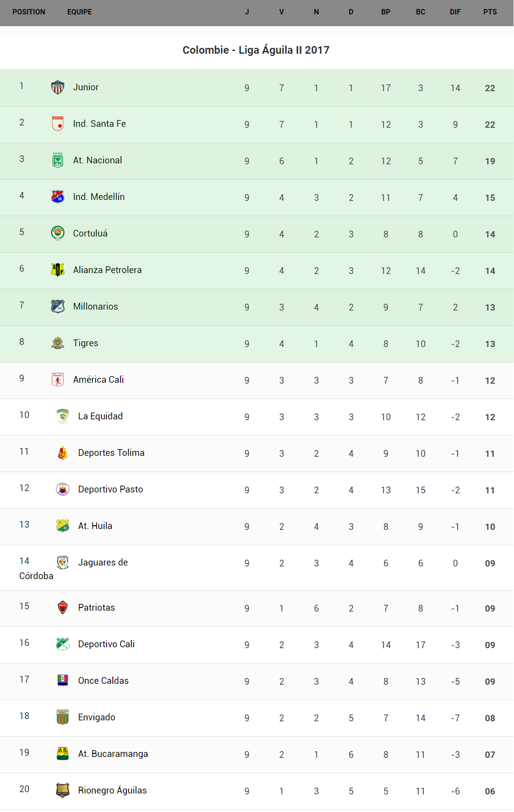Click the Ind. Santa Fe crest icon
The width and height of the screenshot is (514, 812).
[x=58, y=124]
